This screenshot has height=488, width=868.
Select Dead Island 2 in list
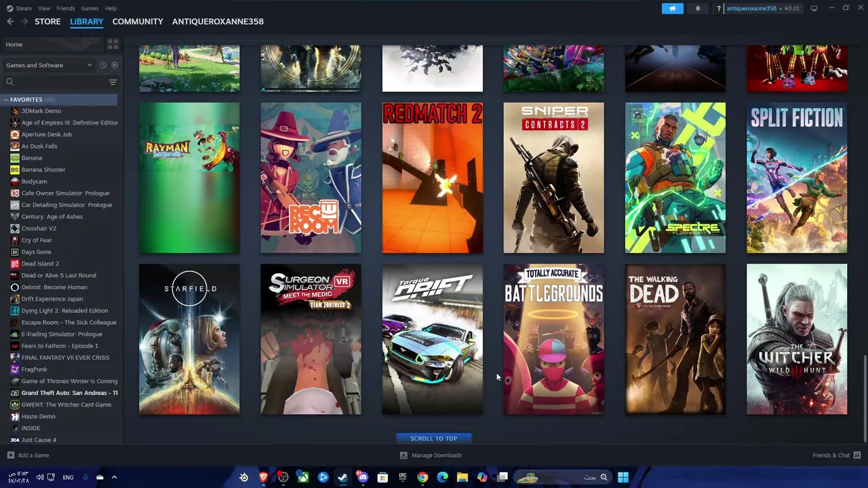40,264
